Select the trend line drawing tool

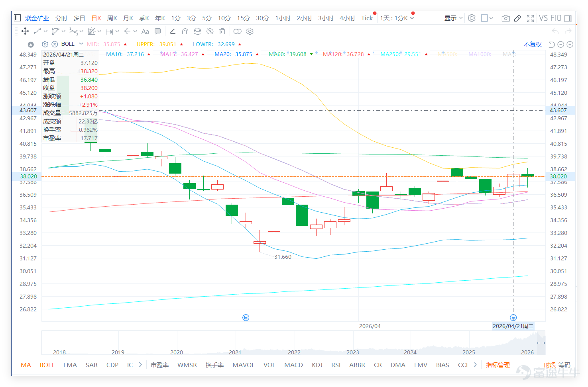tap(37, 31)
